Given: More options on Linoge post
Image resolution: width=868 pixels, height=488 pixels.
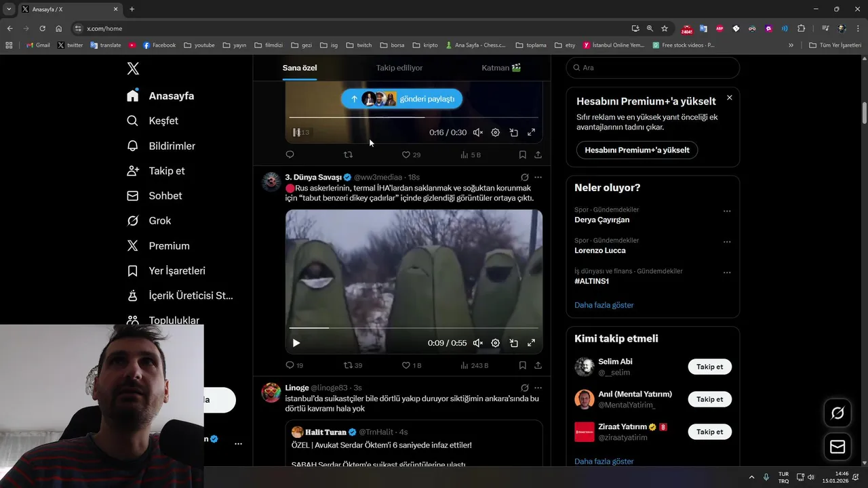Looking at the screenshot, I should pyautogui.click(x=538, y=388).
